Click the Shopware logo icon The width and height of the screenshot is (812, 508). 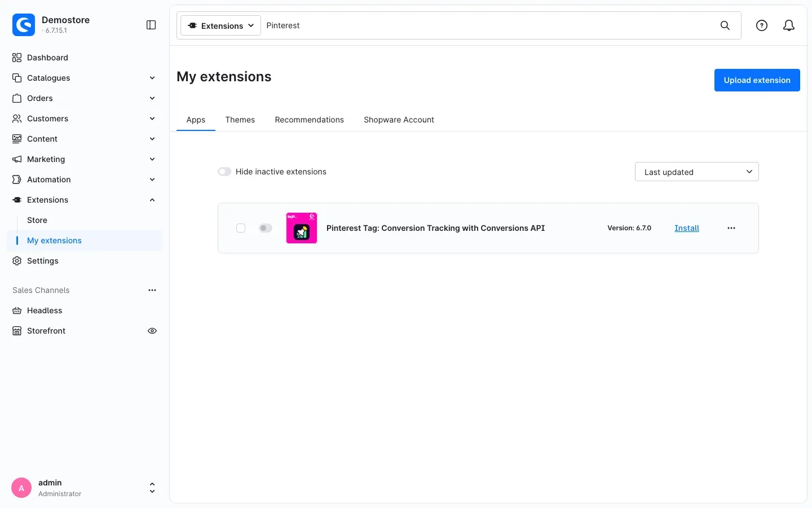click(x=24, y=25)
